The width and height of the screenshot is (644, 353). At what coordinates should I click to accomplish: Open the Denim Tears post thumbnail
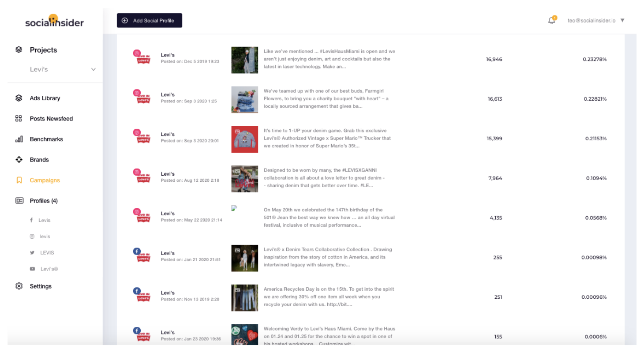pyautogui.click(x=244, y=258)
